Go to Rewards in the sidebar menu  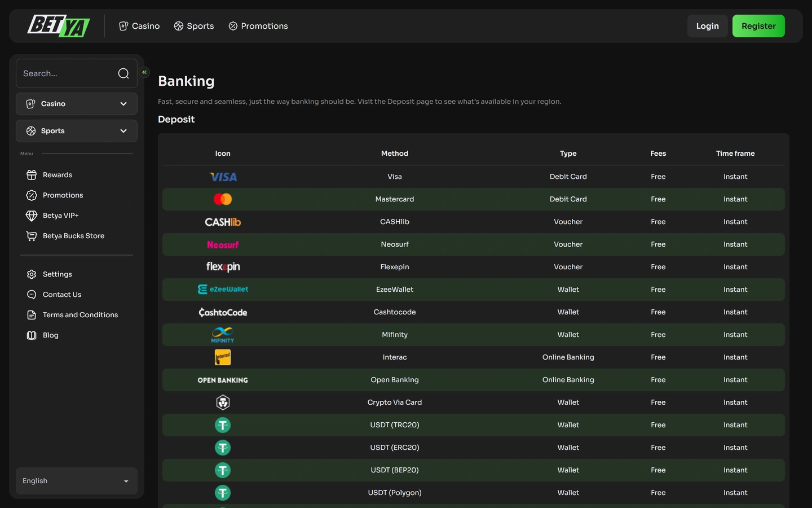[58, 175]
